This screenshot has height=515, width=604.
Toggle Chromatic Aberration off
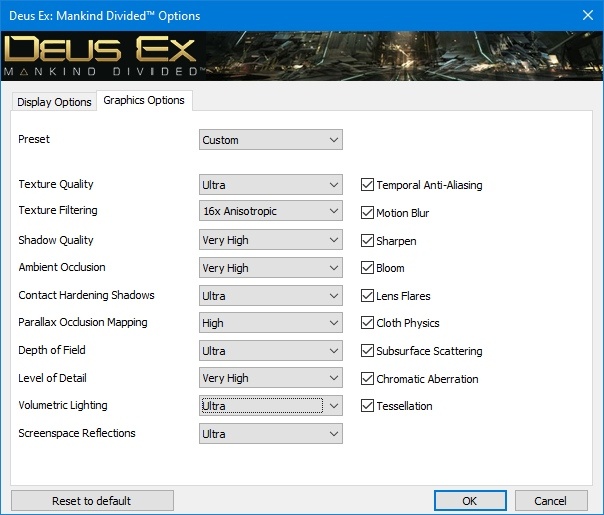pyautogui.click(x=367, y=379)
